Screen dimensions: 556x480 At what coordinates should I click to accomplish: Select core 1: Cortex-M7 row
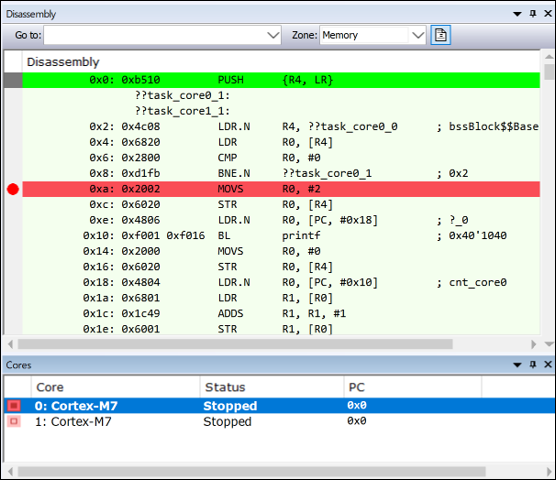279,421
